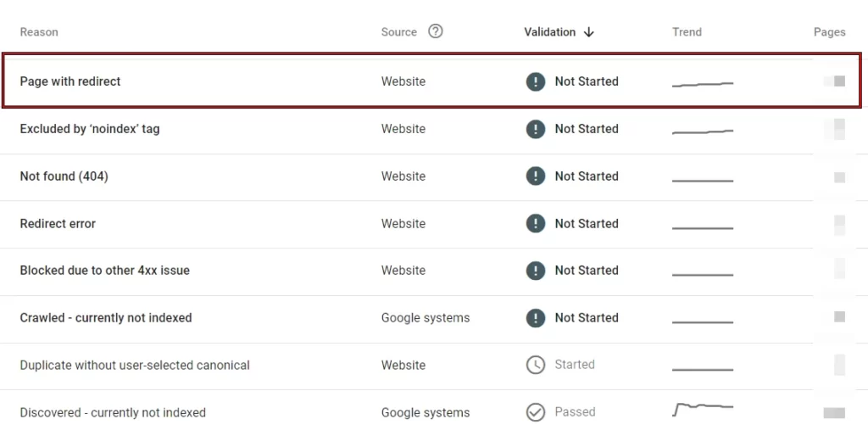Click Not Started status for Page with redirect
This screenshot has width=868, height=436.
pos(587,81)
